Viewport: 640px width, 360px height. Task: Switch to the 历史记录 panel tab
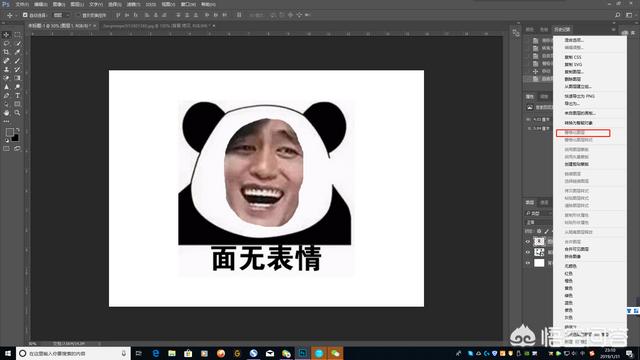(562, 29)
